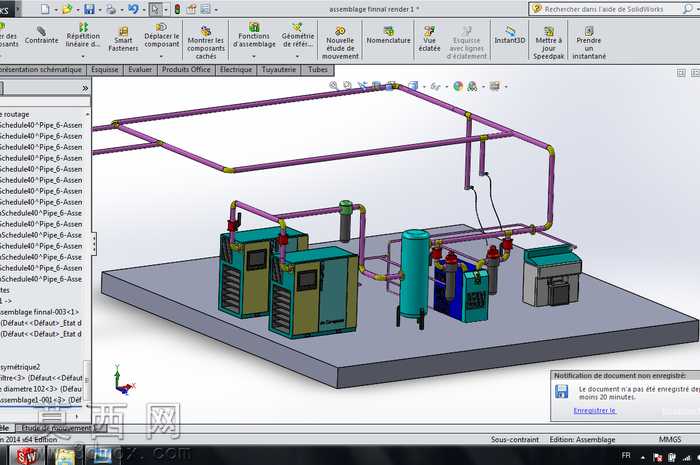Click the Enregistrer le link in notification
Viewport: 700px width, 465px height.
[x=594, y=411]
